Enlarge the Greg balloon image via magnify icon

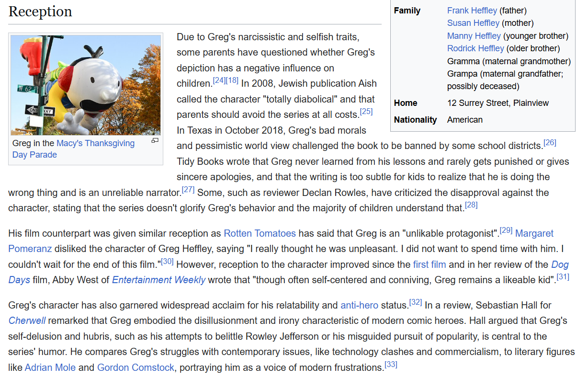tap(155, 141)
